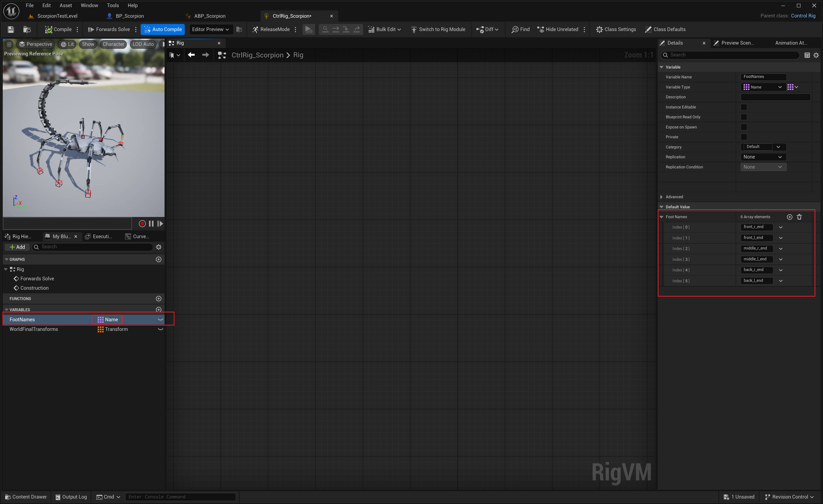The image size is (823, 504).
Task: Click the Compile button in toolbar
Action: (58, 29)
